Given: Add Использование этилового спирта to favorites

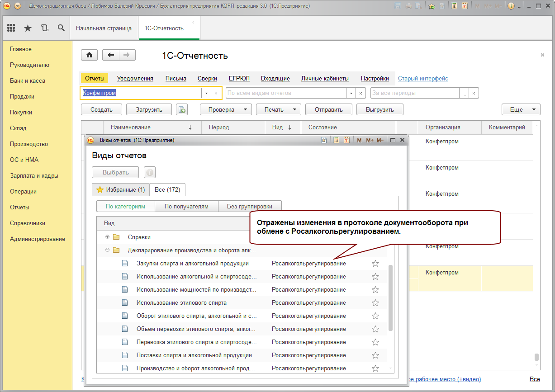Looking at the screenshot, I should [x=375, y=303].
